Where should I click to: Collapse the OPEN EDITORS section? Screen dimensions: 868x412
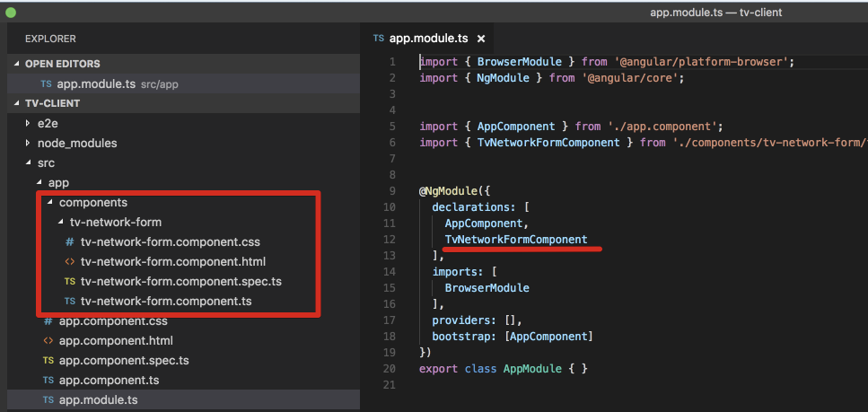coord(18,64)
